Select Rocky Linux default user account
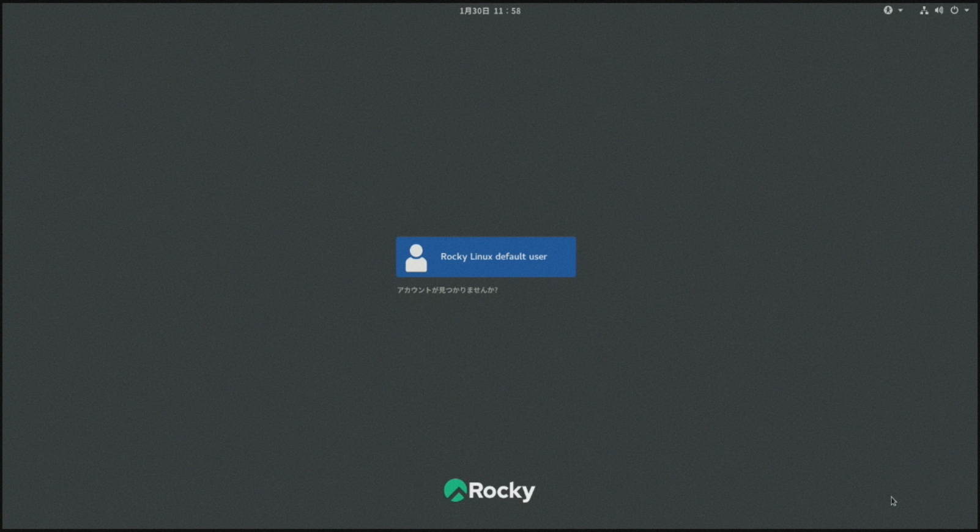Screen dimensions: 980x532 click(x=486, y=257)
